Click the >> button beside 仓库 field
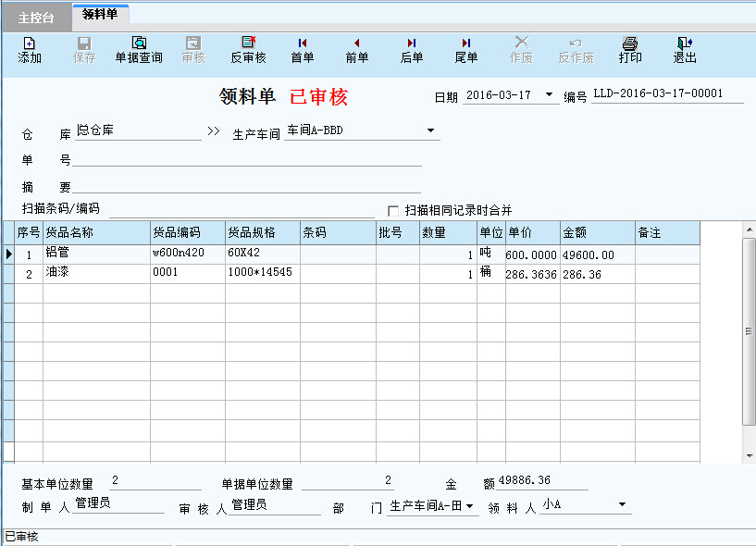 pyautogui.click(x=214, y=131)
